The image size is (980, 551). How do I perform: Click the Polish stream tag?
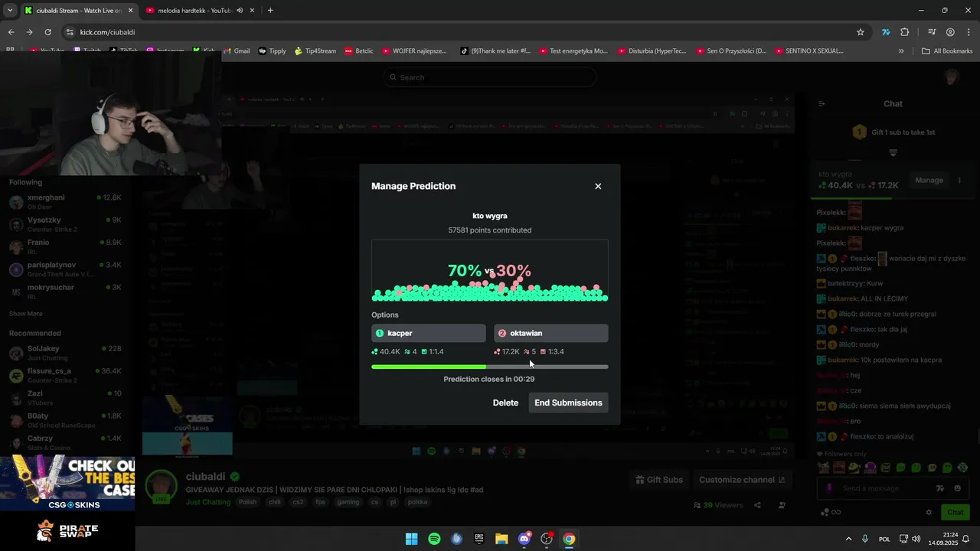247,502
